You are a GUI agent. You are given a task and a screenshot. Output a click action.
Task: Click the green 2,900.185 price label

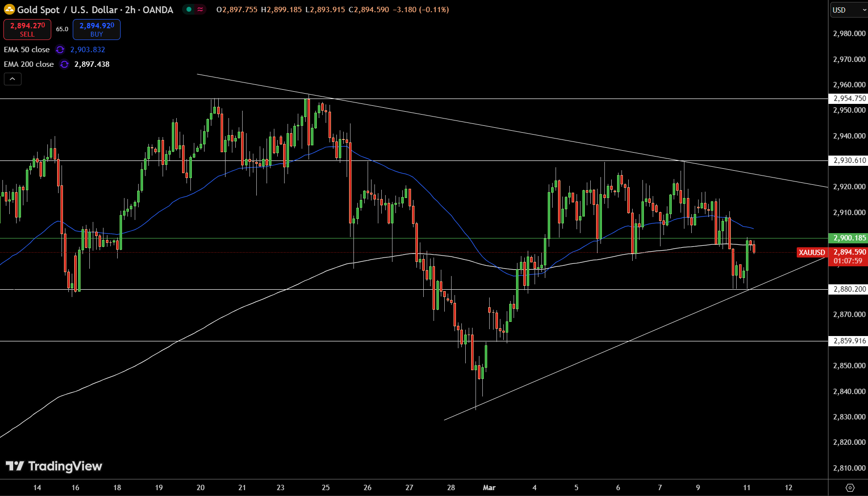848,238
